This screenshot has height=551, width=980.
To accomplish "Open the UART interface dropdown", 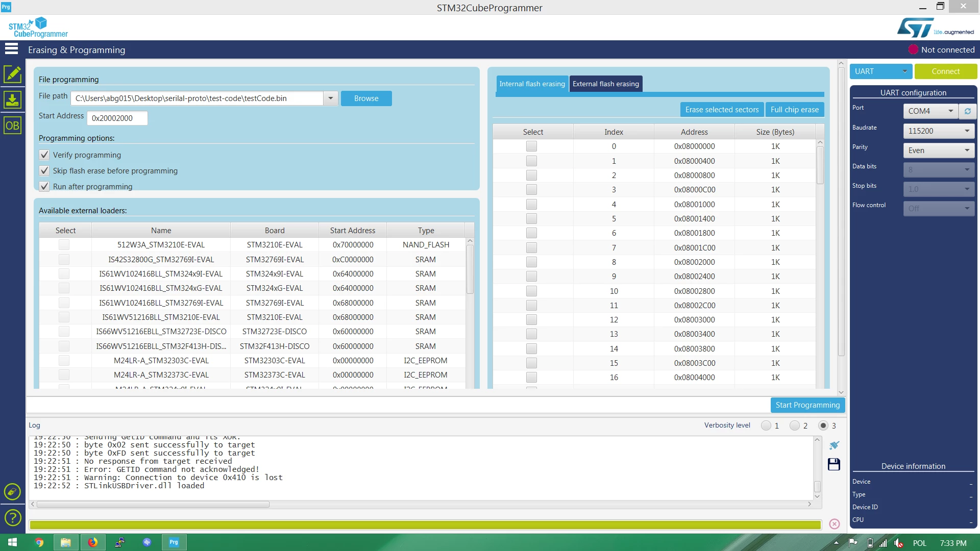I will point(880,71).
